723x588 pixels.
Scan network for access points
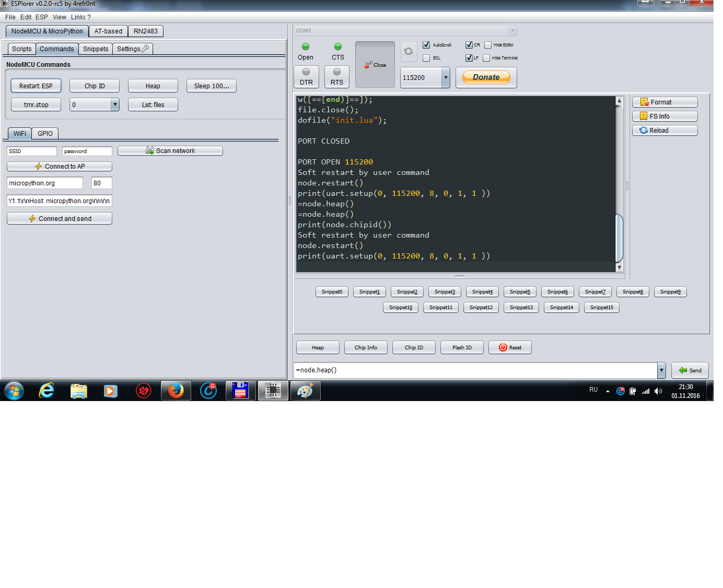(x=170, y=151)
